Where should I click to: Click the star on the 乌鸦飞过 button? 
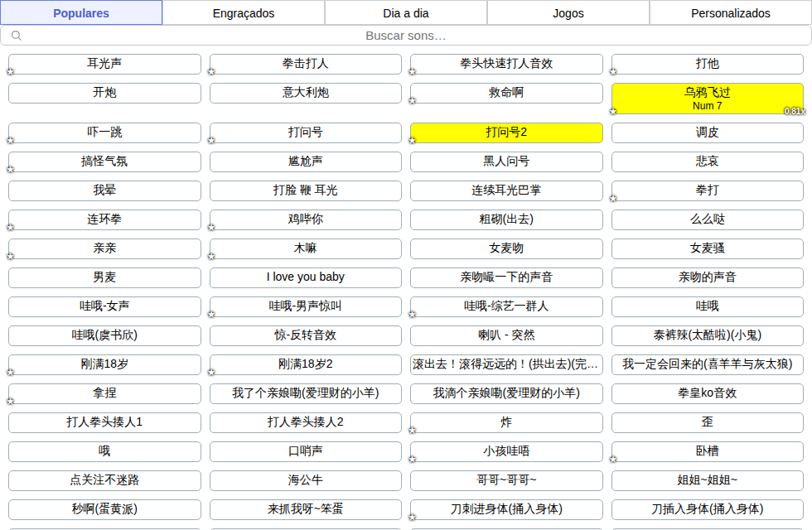[613, 111]
